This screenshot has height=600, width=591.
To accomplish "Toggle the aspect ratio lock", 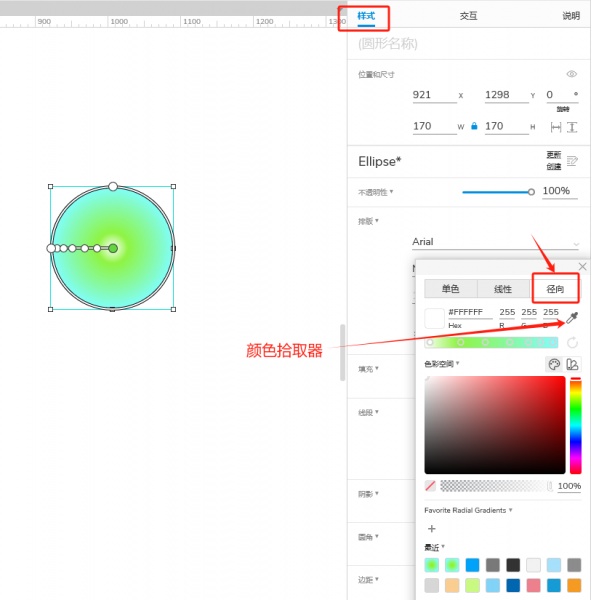I will pyautogui.click(x=474, y=126).
